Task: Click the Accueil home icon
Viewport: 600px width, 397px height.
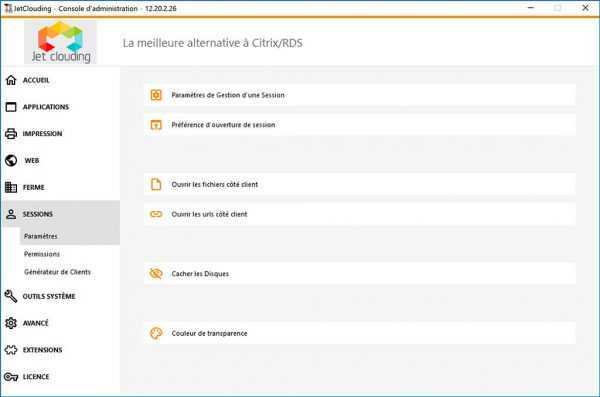Action: click(11, 80)
